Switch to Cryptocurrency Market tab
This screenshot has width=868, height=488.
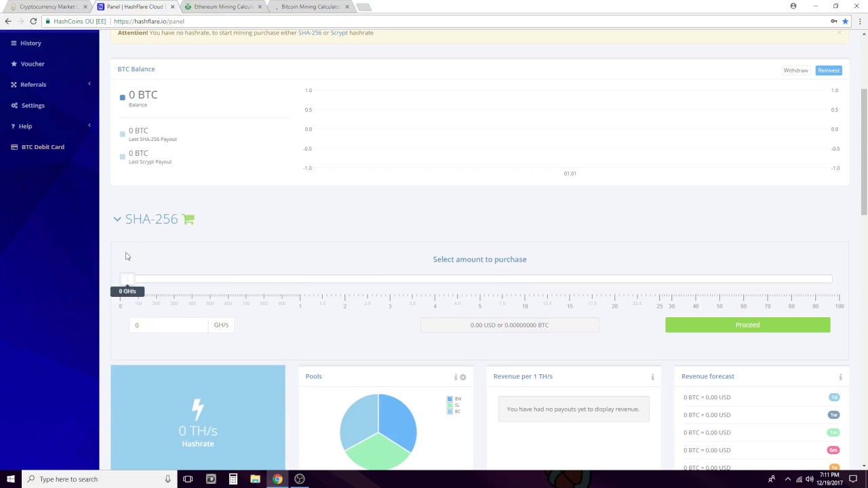pos(47,7)
